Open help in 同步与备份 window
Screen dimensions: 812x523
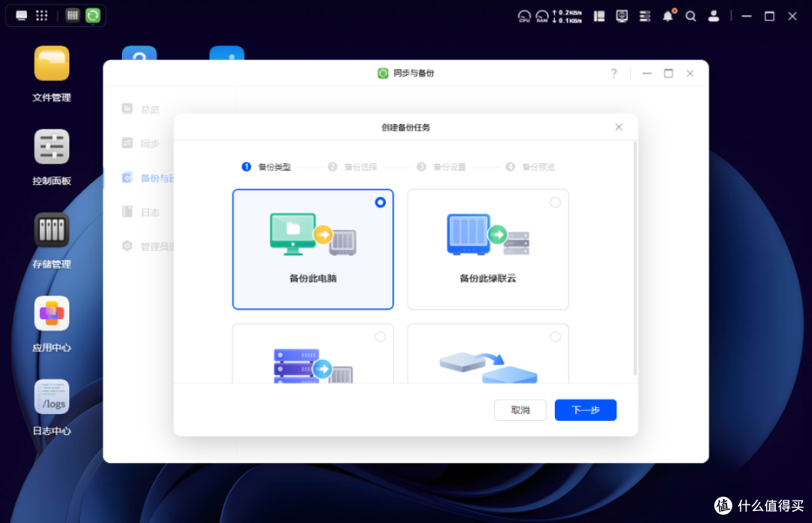pos(614,74)
